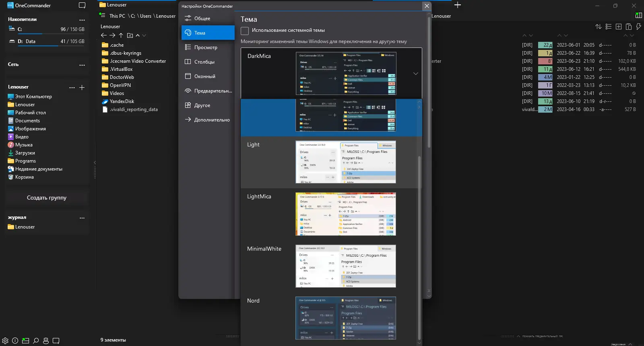Click the plus icon next to Lenouser group
The width and height of the screenshot is (644, 346).
click(x=82, y=87)
